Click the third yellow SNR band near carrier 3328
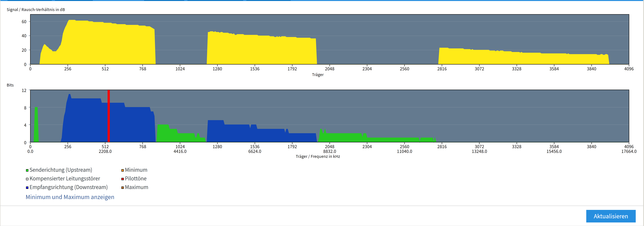This screenshot has width=644, height=226. pyautogui.click(x=517, y=59)
